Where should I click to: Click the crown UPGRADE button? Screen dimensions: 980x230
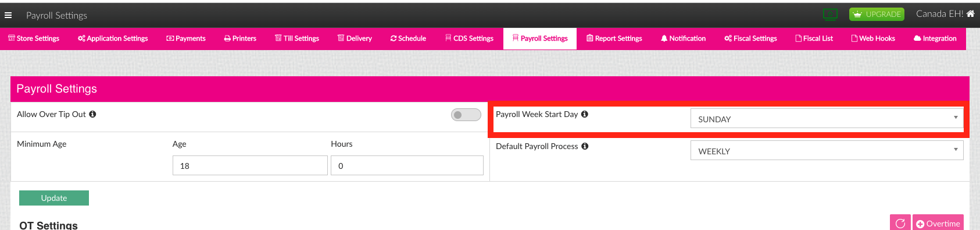tap(877, 14)
